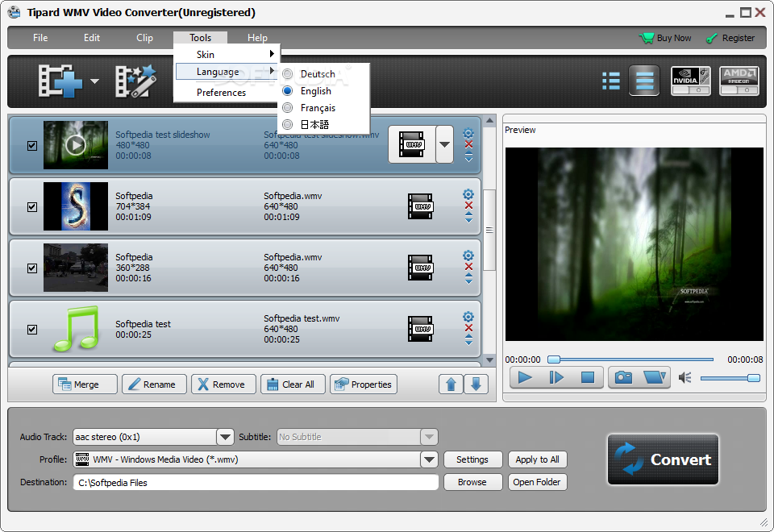Screen dimensions: 774x532
Task: Click the Remove button
Action: [223, 384]
